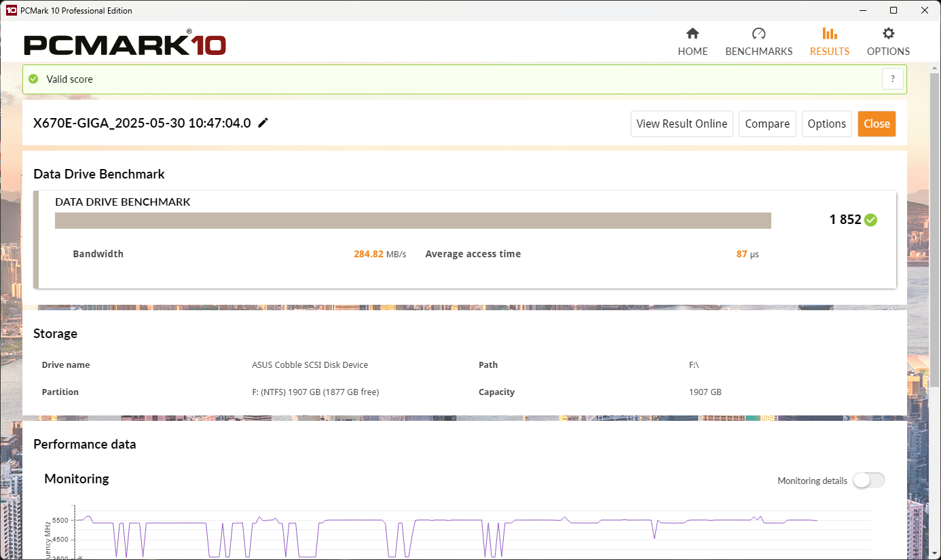Screen dimensions: 941x560
Task: Click the average access time value 87 µs
Action: tap(748, 254)
